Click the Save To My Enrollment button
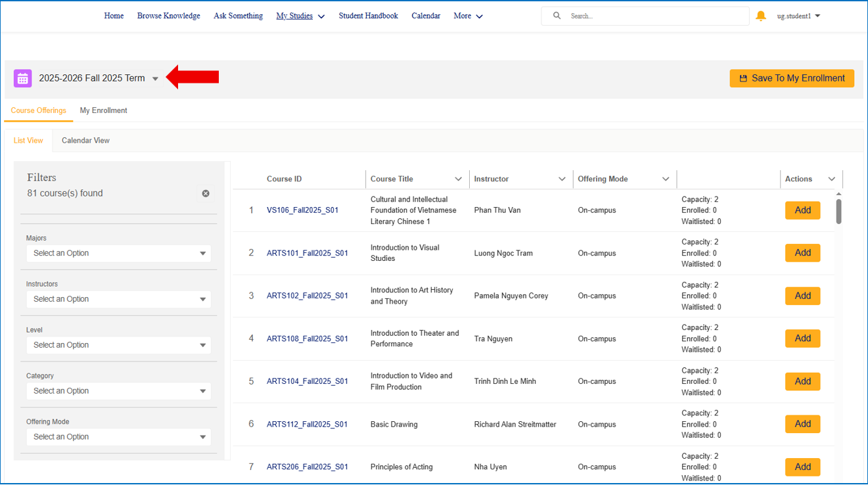 [792, 78]
